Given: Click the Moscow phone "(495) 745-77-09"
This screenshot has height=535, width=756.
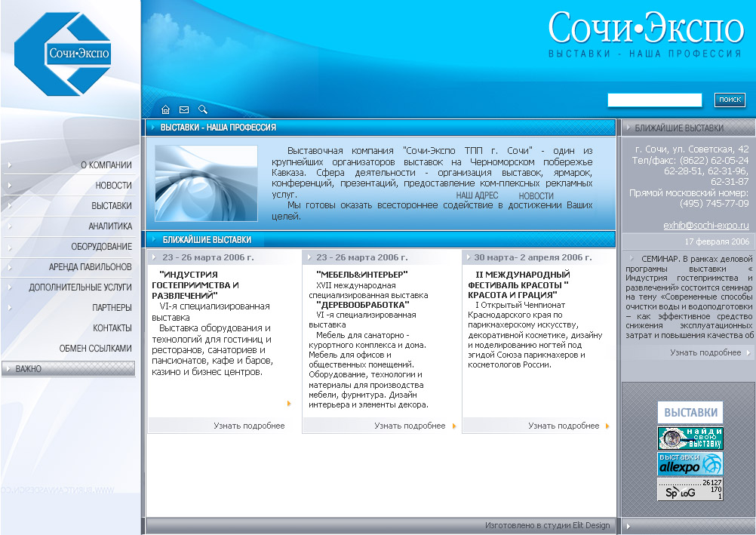Looking at the screenshot, I should click(714, 204).
